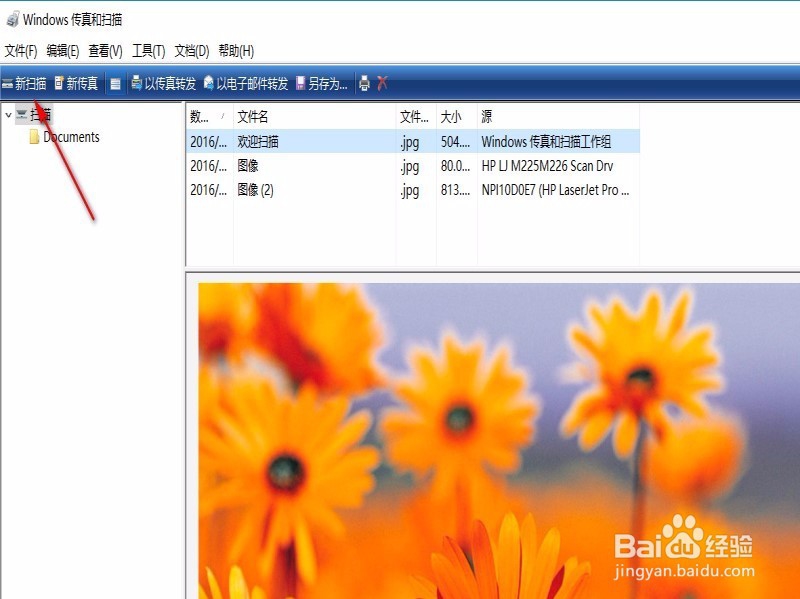Click source 'HP LJ M225M226 Scan Drv'

[547, 166]
